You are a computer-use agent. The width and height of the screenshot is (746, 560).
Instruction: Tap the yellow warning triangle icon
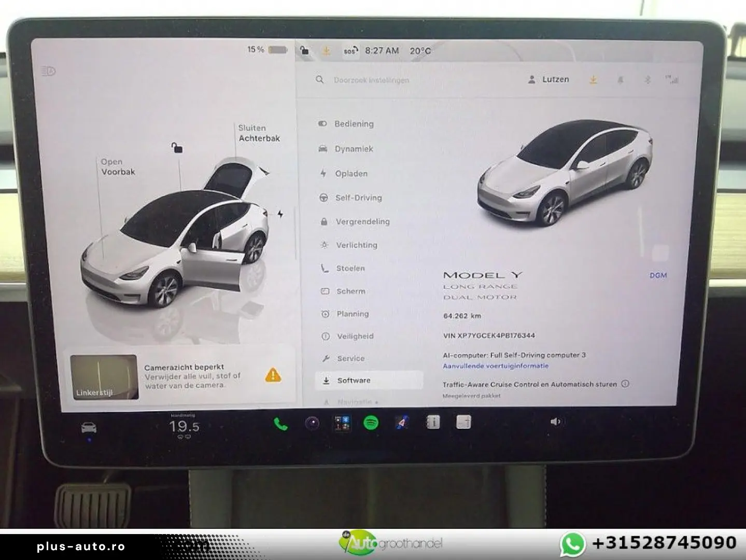coord(273,375)
